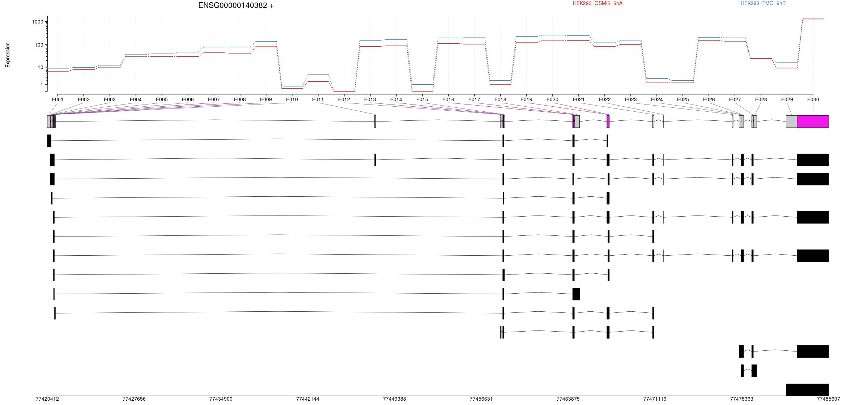
Task: Click exon label E011
Action: pyautogui.click(x=318, y=99)
